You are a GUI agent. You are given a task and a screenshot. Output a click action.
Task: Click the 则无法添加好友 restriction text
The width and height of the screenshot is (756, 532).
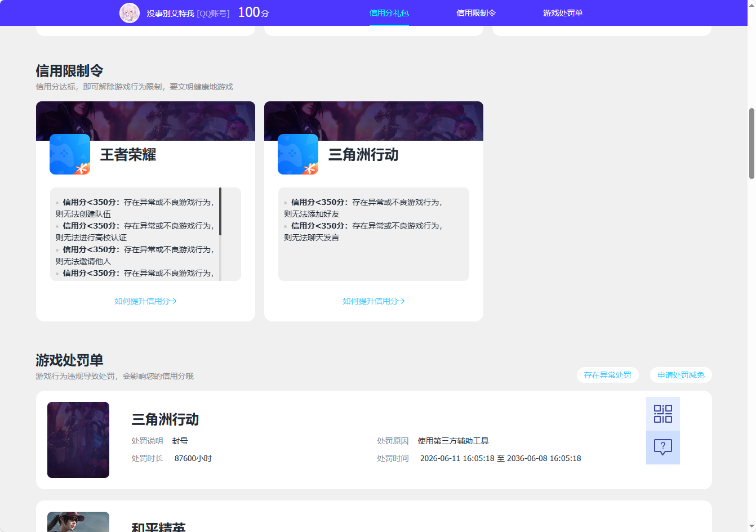tap(312, 214)
